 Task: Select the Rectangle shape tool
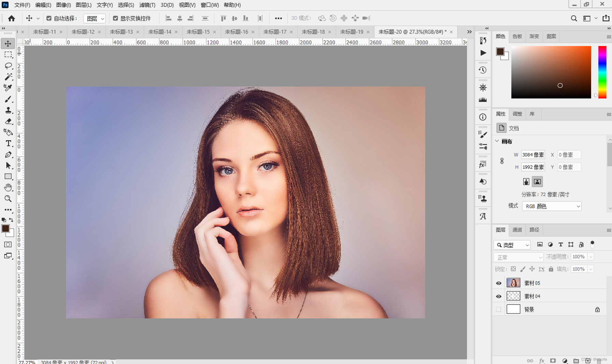click(8, 177)
